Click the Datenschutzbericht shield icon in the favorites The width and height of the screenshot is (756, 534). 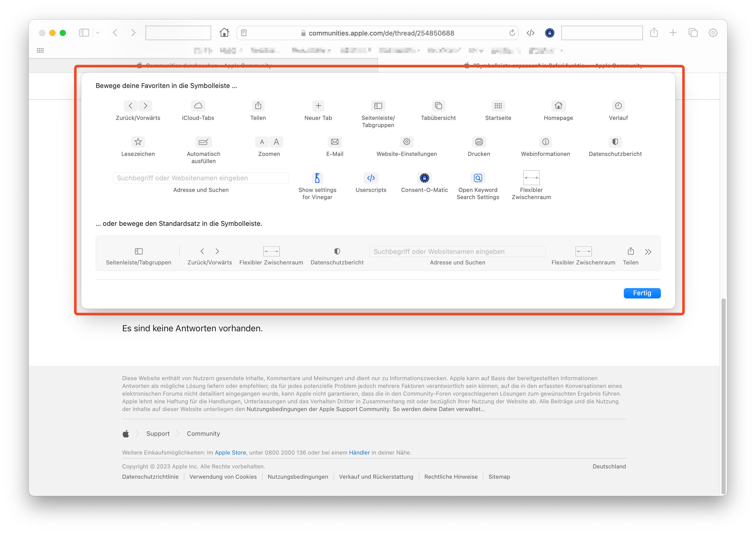click(615, 142)
